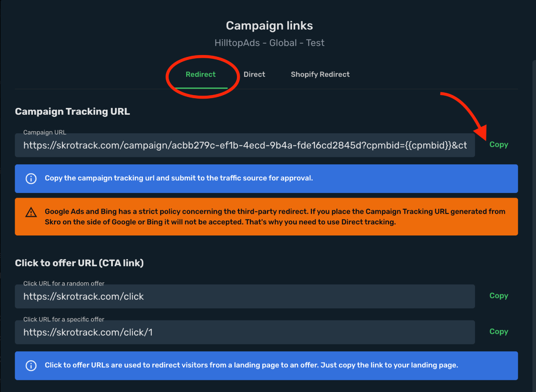
Task: Click the 'HilltopAds - Global - Test' subtitle
Action: pyautogui.click(x=269, y=43)
